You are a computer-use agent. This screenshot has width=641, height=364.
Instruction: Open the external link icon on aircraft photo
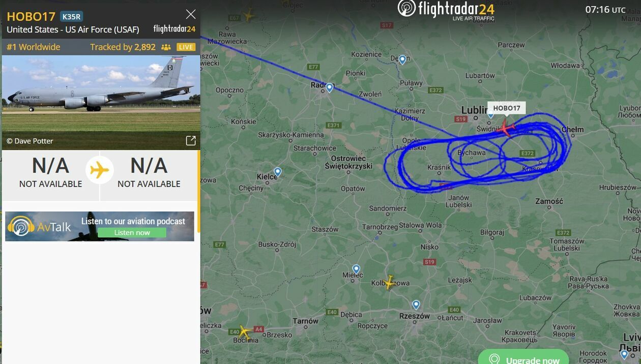[191, 141]
